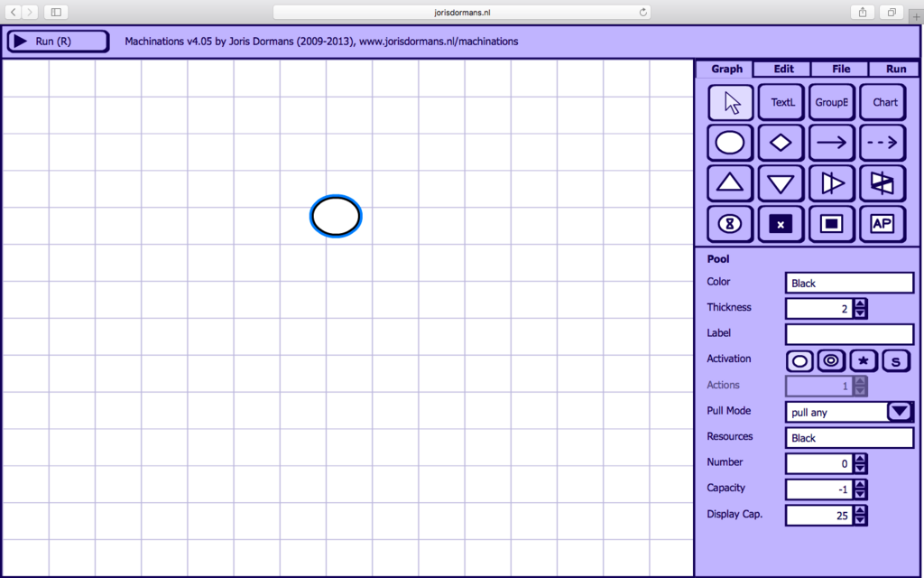
Task: Select the Gate diamond tool
Action: click(781, 143)
